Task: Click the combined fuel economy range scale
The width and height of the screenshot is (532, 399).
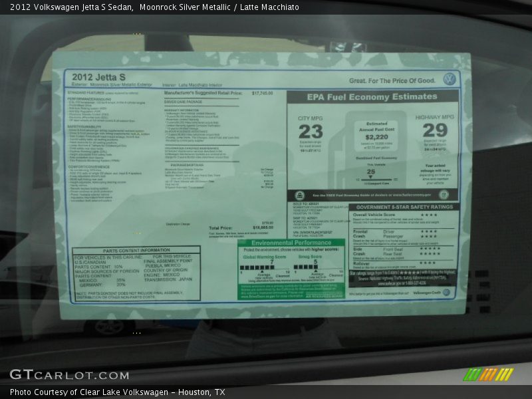Action: (x=376, y=180)
